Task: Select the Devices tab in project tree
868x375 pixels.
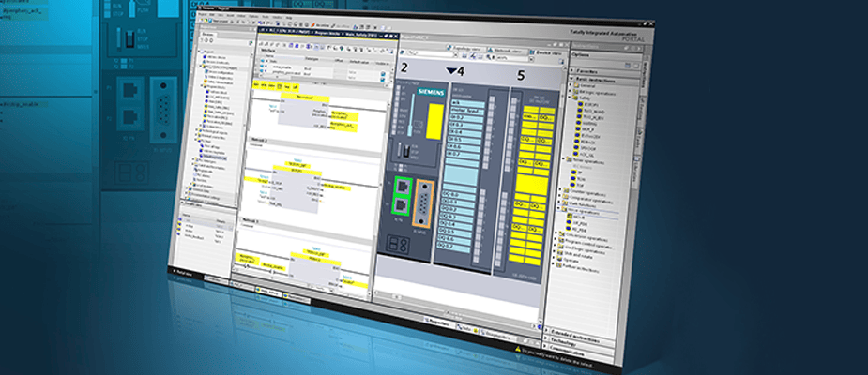Action: [x=208, y=35]
